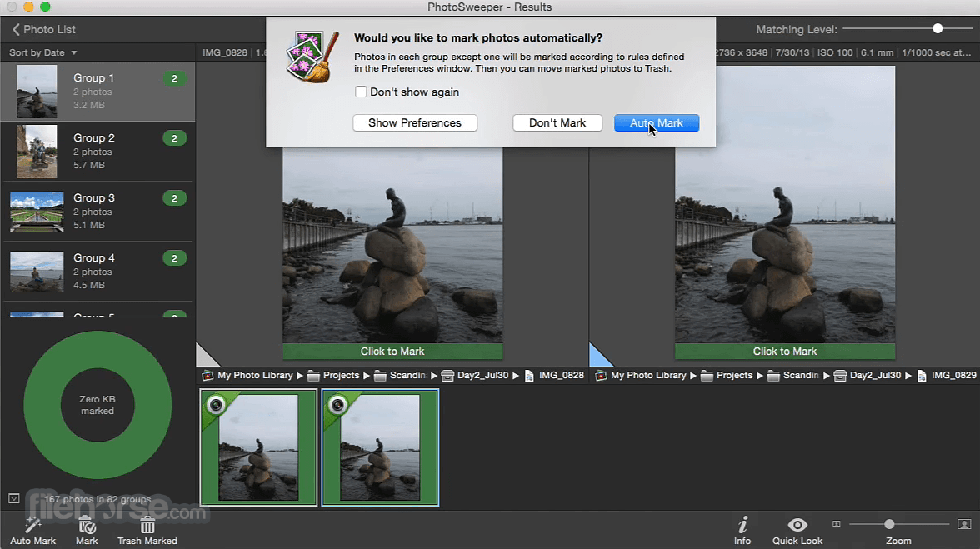Click to Mark the left photo

[392, 351]
